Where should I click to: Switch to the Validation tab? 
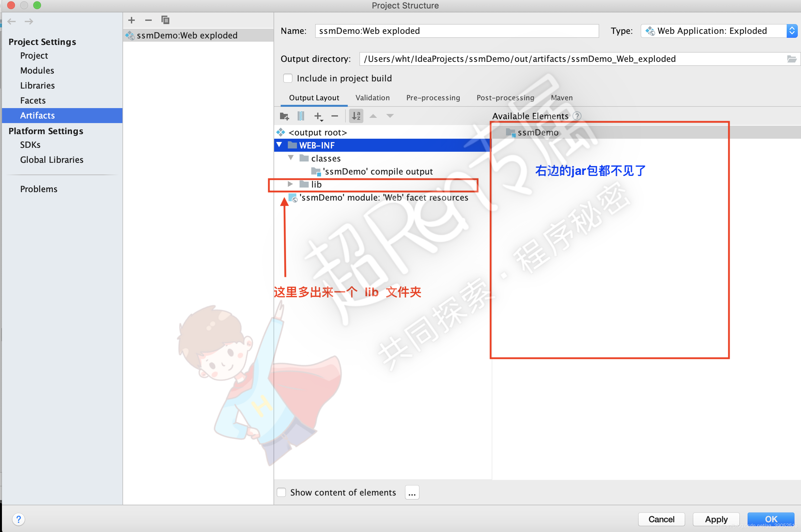(x=372, y=98)
